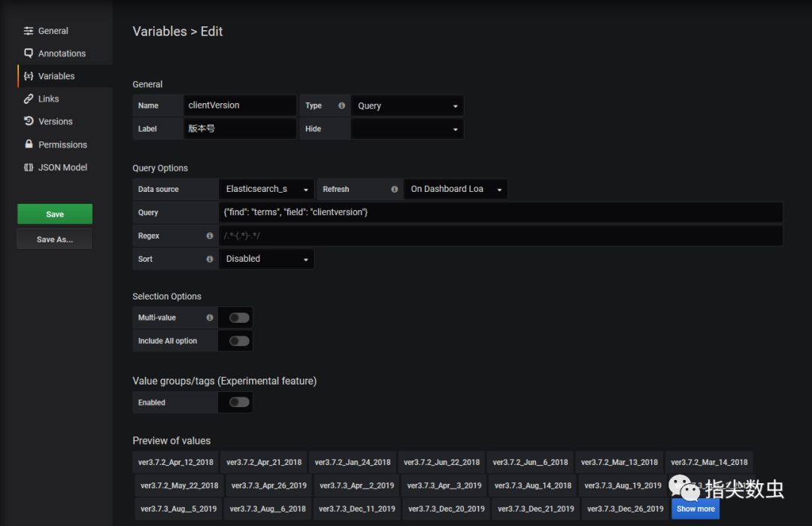Click the Permissions lock icon
The image size is (812, 526).
pyautogui.click(x=29, y=144)
